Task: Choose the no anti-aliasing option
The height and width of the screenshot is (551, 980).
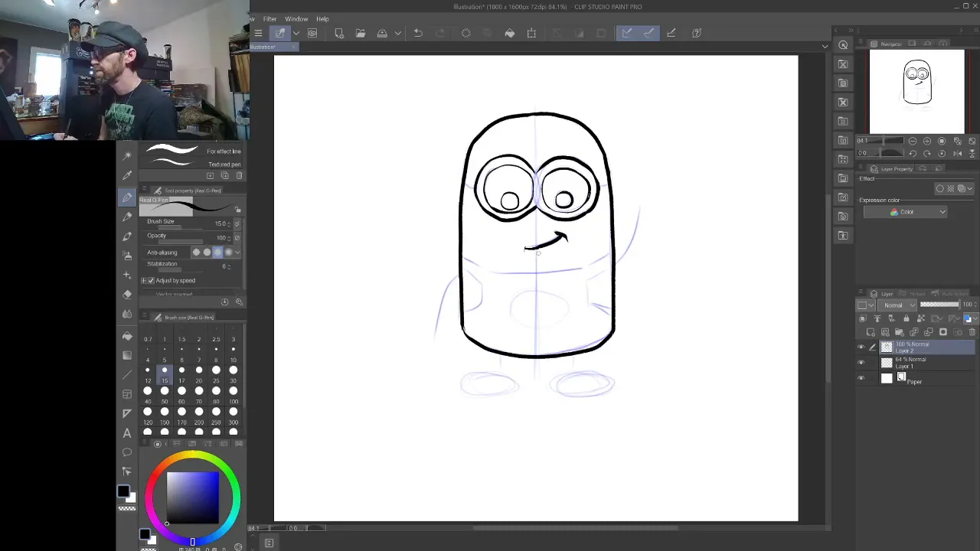Action: [x=196, y=253]
